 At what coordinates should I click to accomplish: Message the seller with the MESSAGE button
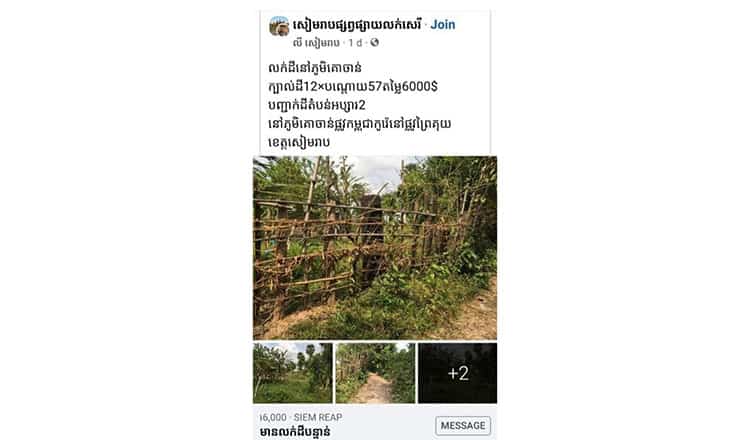tap(463, 426)
